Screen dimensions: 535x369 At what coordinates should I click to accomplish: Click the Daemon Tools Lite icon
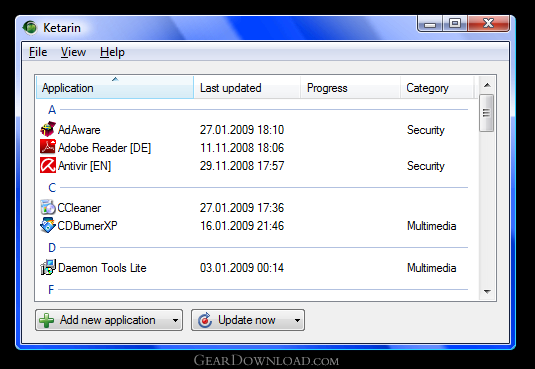point(48,267)
